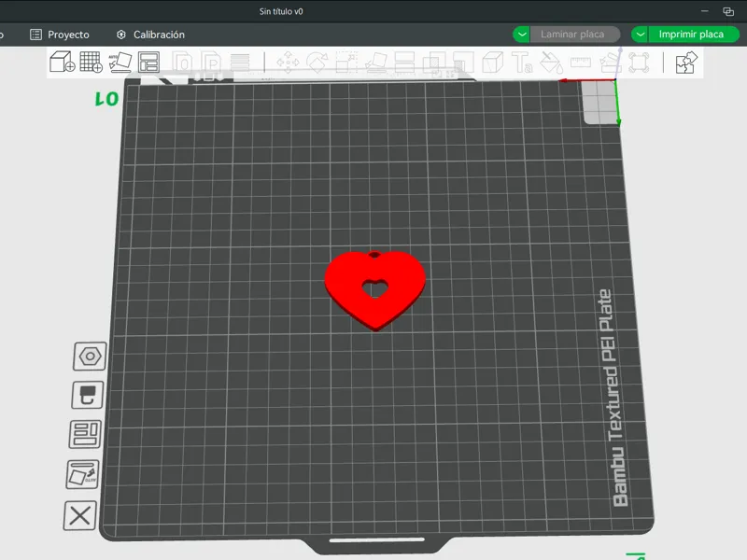The width and height of the screenshot is (747, 560).
Task: Open the Measure ruler tool
Action: coord(580,63)
